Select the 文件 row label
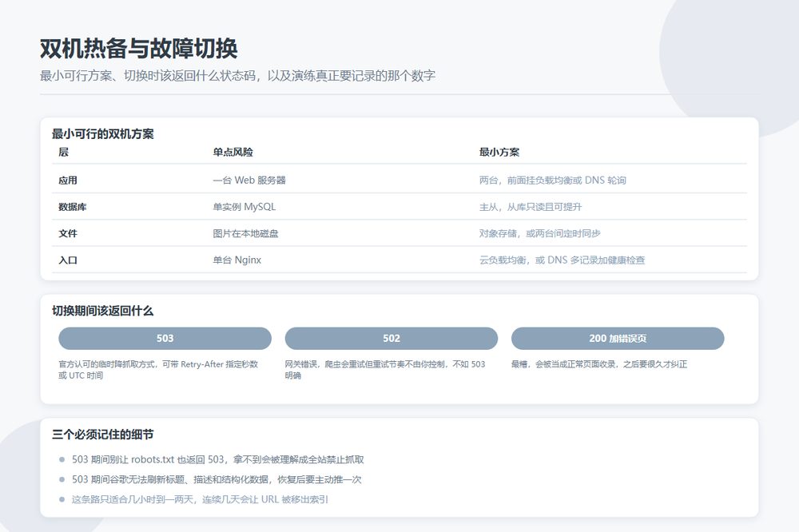 coord(68,233)
